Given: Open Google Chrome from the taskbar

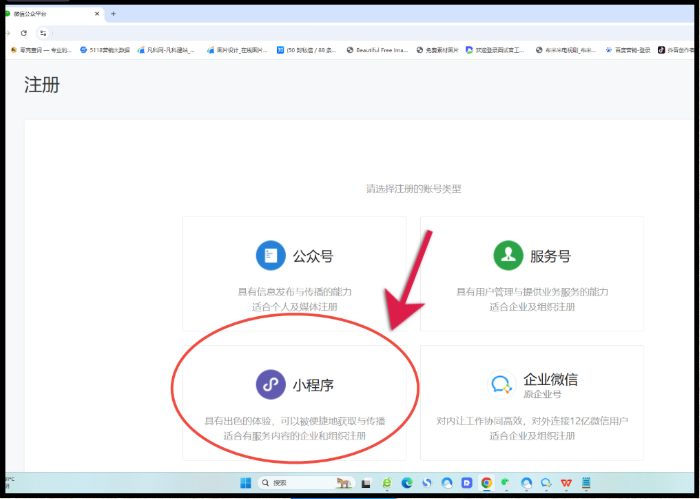Looking at the screenshot, I should 486,482.
